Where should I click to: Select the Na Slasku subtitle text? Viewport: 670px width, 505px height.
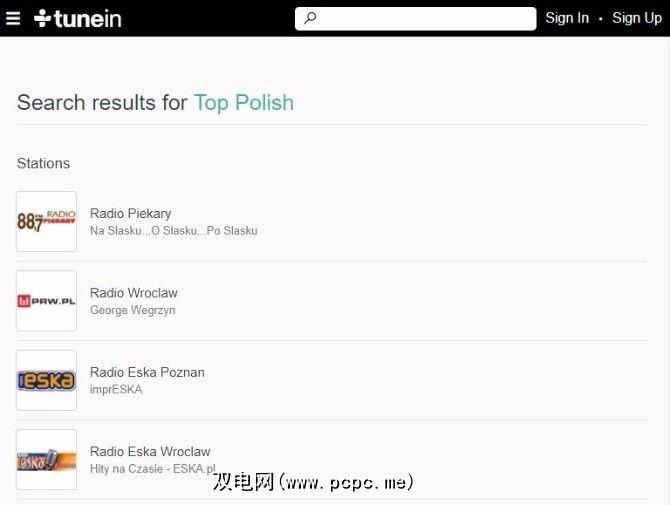pos(173,231)
